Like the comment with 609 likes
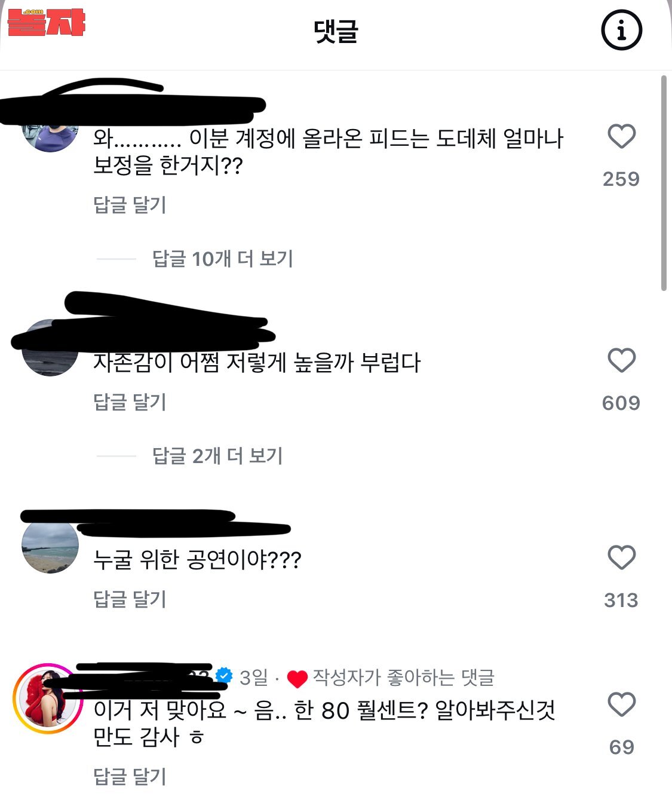The height and width of the screenshot is (806, 672). tap(621, 360)
